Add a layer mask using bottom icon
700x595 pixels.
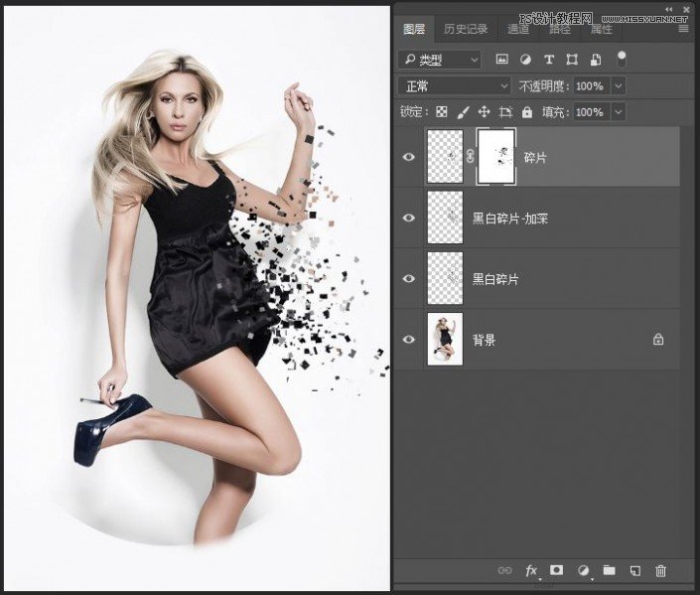(x=557, y=570)
